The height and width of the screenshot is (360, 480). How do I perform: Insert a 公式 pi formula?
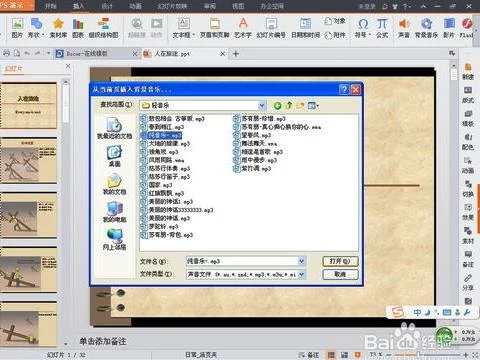(x=382, y=28)
